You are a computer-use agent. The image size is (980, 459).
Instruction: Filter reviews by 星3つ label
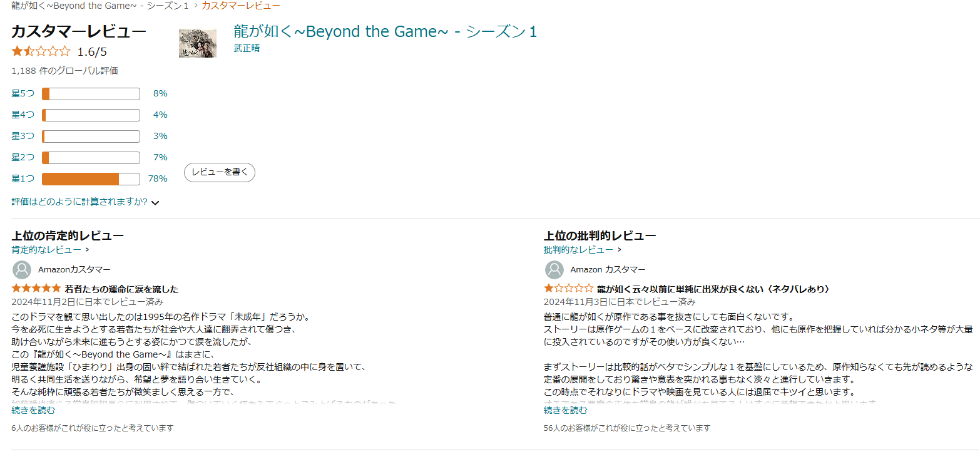click(23, 136)
